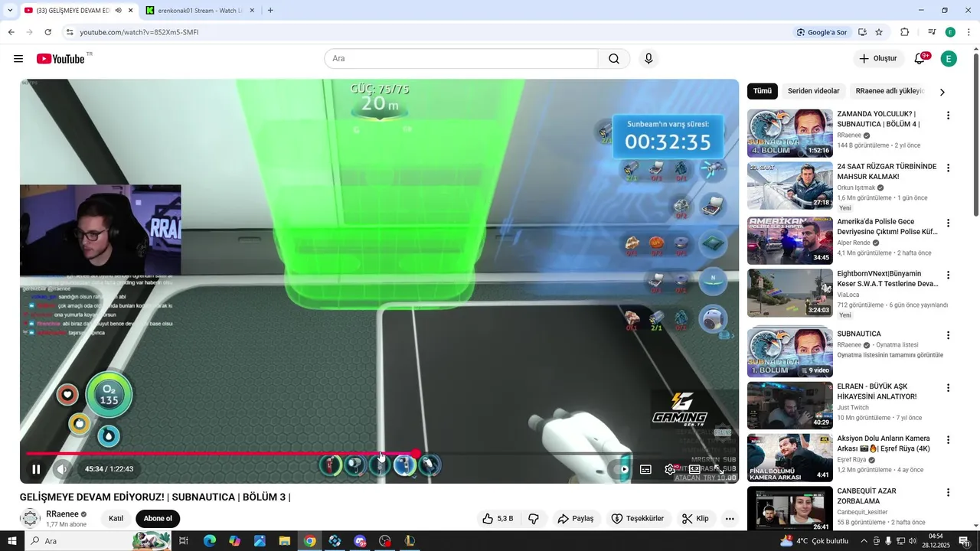The image size is (980, 551).
Task: Open the tab search dropdown arrow
Action: pyautogui.click(x=10, y=11)
